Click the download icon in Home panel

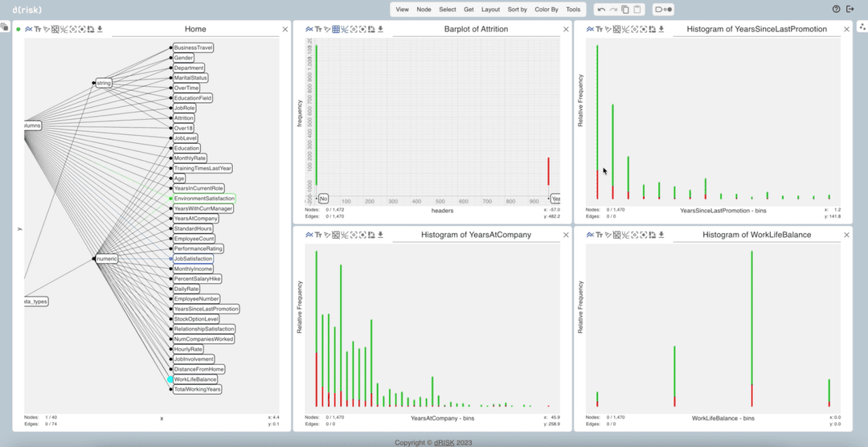100,30
